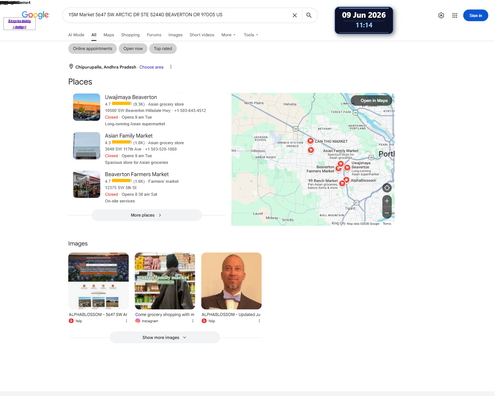500x396 pixels.
Task: Open the Forums tab
Action: pyautogui.click(x=154, y=35)
